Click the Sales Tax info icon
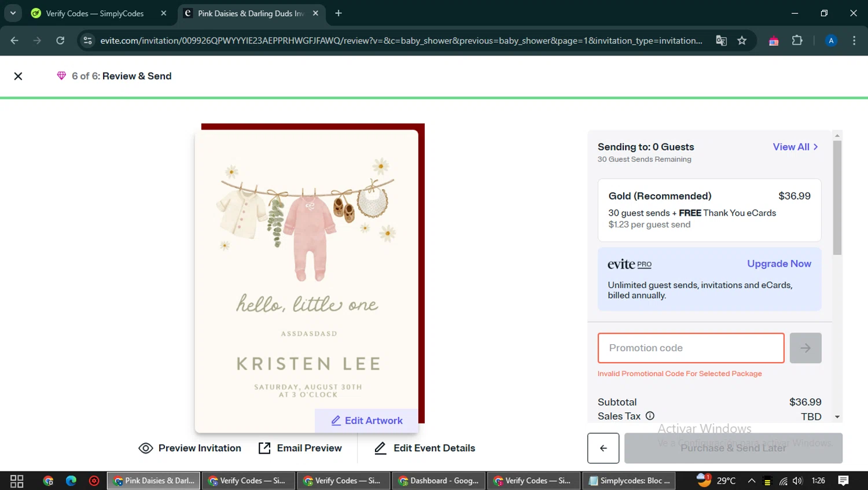 click(650, 416)
